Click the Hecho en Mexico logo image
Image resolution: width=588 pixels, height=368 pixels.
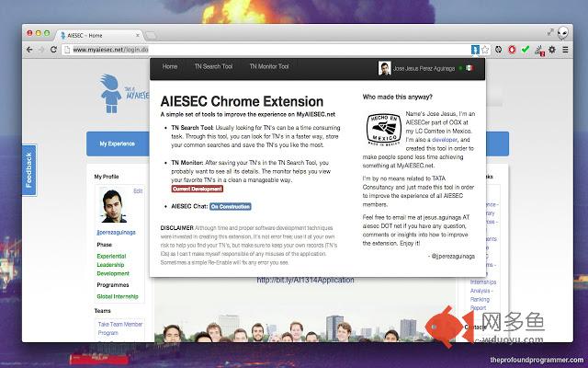click(x=384, y=130)
